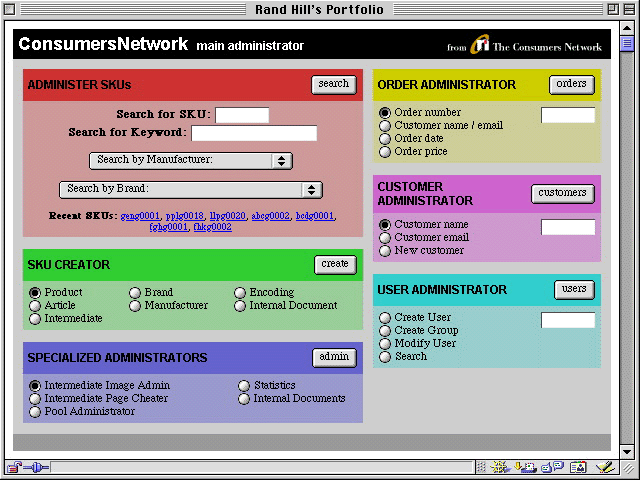Click the window close box

[9, 9]
